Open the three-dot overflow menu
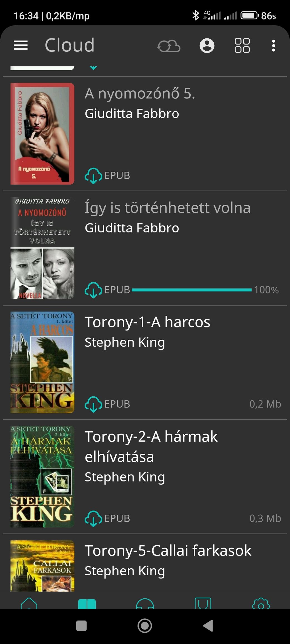 [x=274, y=45]
